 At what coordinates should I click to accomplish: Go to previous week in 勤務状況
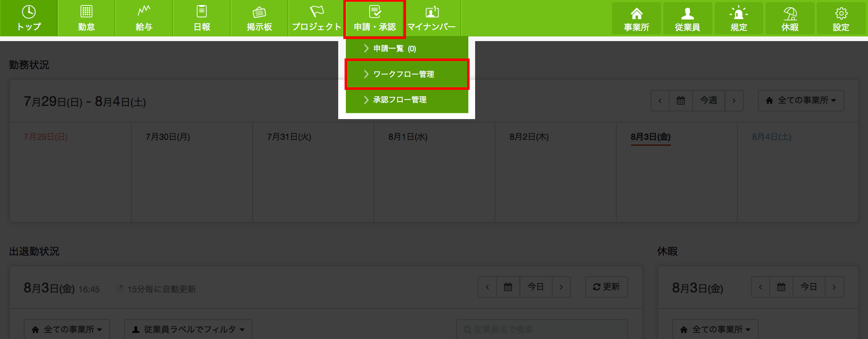(660, 101)
